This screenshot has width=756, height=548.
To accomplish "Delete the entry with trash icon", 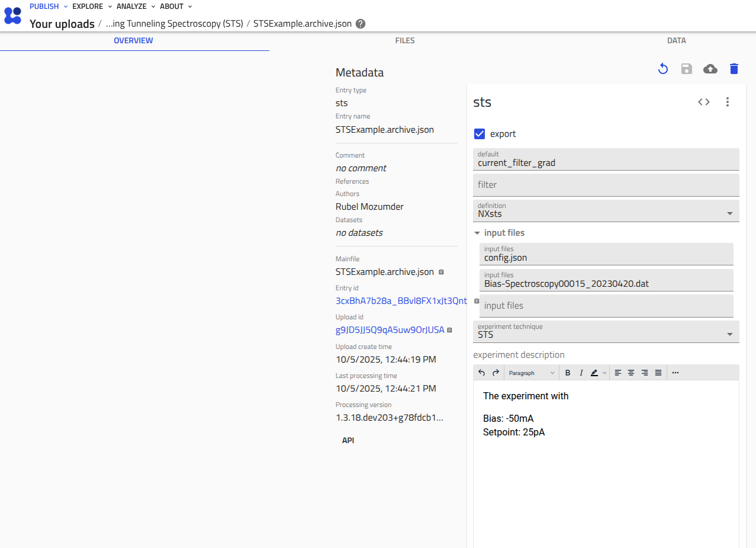I will coord(734,69).
